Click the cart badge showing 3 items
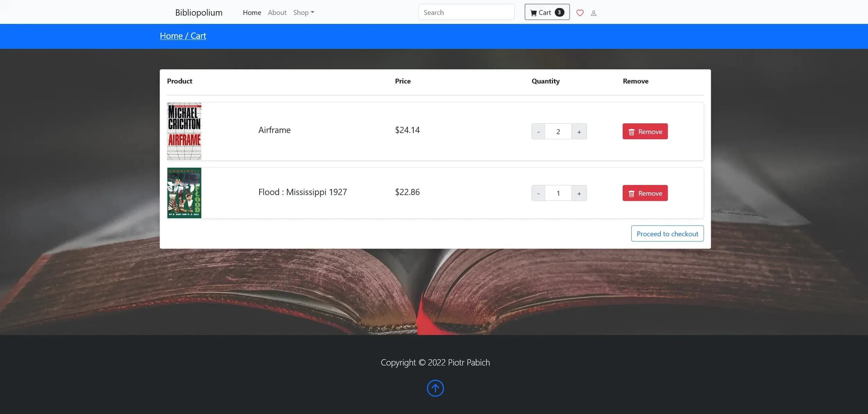Image resolution: width=868 pixels, height=414 pixels. [559, 12]
